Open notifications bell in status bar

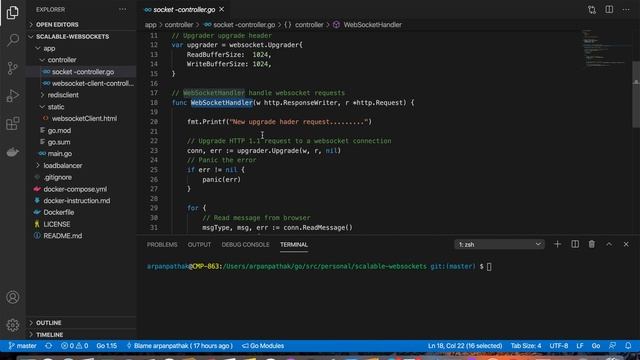[628, 346]
